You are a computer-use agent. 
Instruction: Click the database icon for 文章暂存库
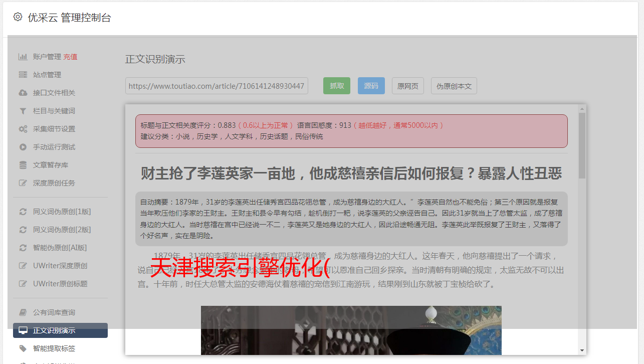(x=23, y=165)
